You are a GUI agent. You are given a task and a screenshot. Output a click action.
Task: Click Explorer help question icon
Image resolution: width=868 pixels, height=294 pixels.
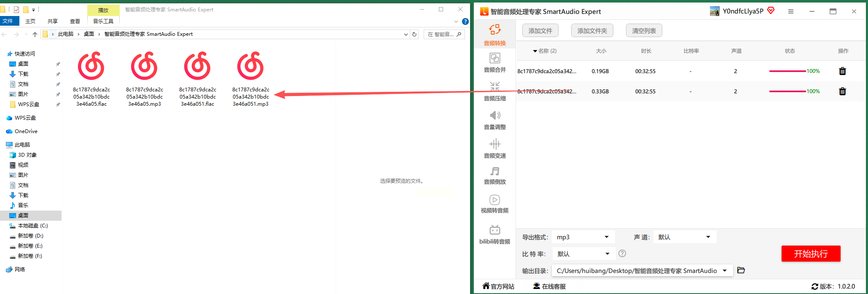click(x=465, y=21)
